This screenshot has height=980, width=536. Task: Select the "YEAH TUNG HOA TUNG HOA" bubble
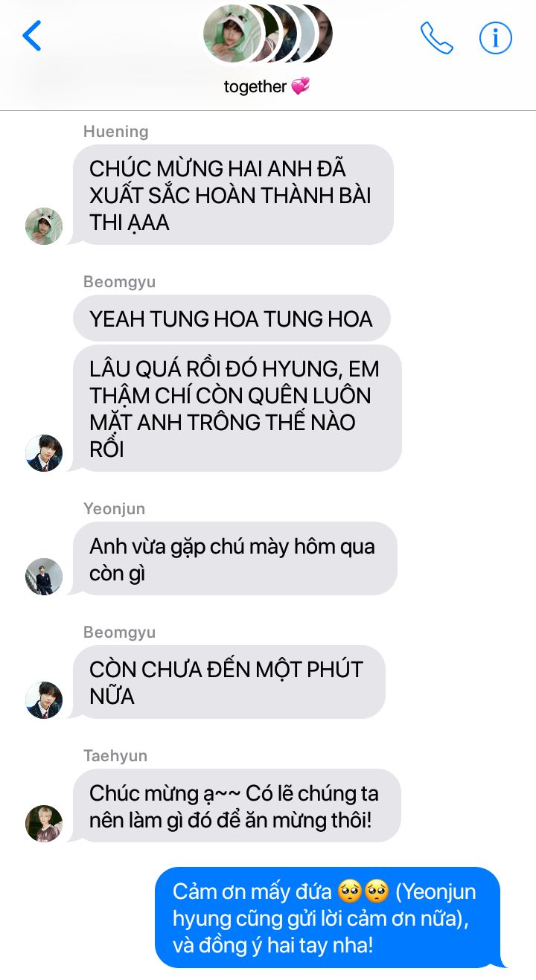click(232, 318)
